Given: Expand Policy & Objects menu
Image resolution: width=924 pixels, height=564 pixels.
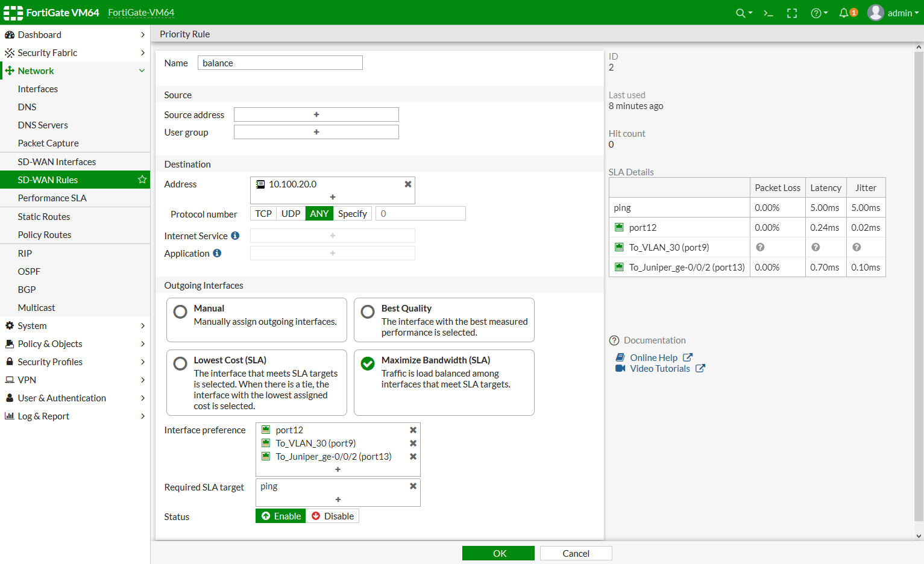Looking at the screenshot, I should (75, 343).
